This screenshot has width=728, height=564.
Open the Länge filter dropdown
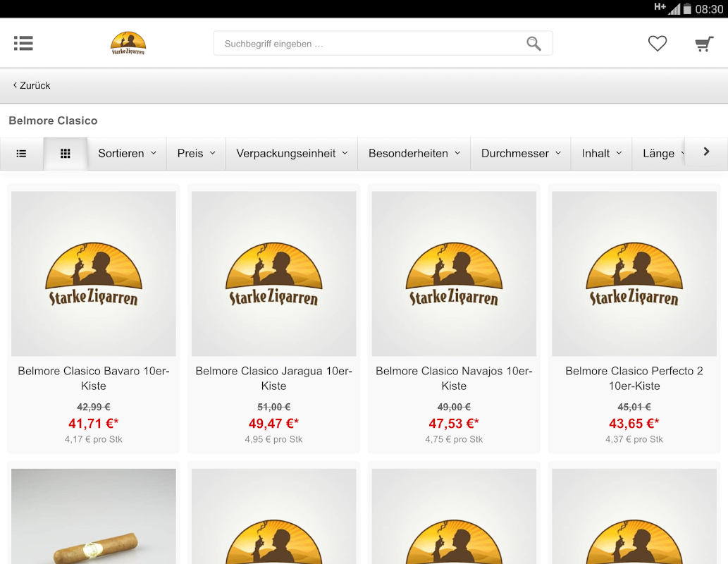point(659,153)
